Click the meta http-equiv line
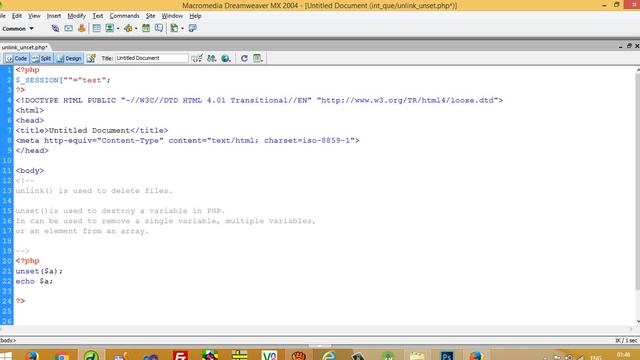This screenshot has height=360, width=640. pos(187,140)
